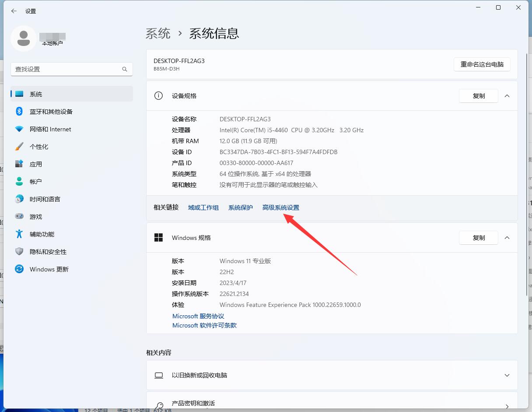532x412 pixels.
Task: Click the 系统保护 link
Action: click(x=241, y=208)
